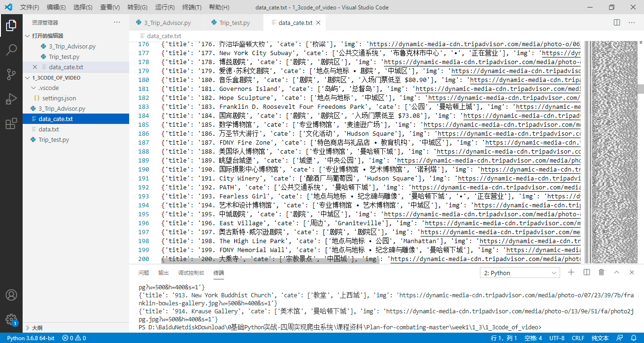644x343 pixels.
Task: Click 行 1, 列 1 cursor position
Action: coord(504,338)
